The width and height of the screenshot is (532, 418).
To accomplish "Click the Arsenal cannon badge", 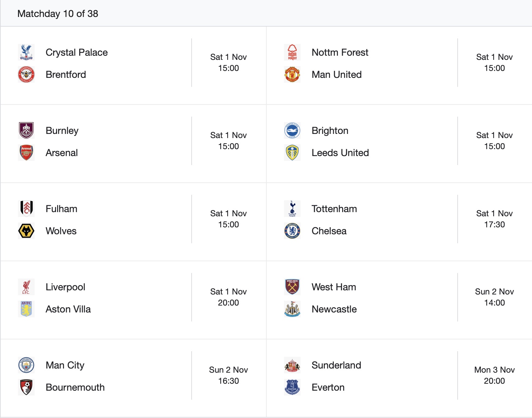I will [26, 153].
